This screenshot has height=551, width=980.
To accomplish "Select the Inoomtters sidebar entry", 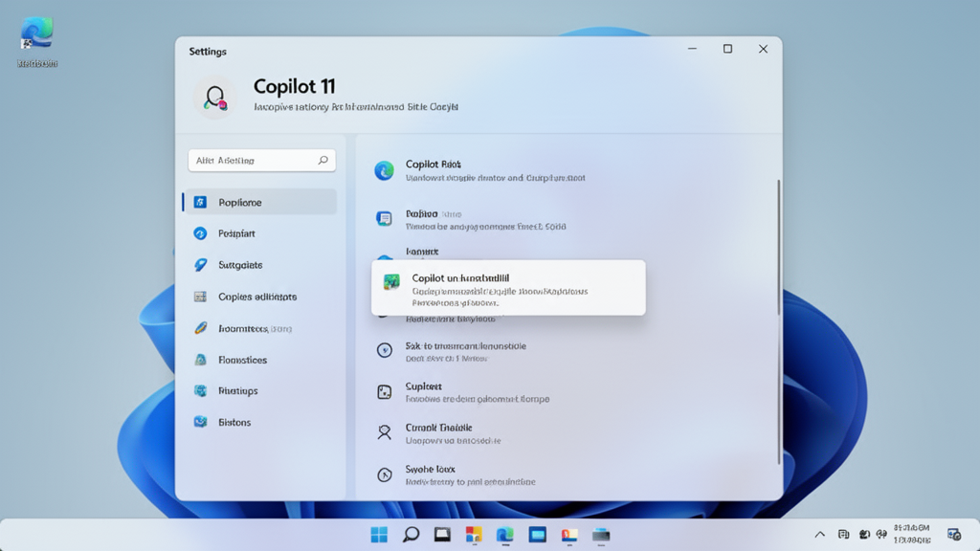I will pyautogui.click(x=260, y=328).
